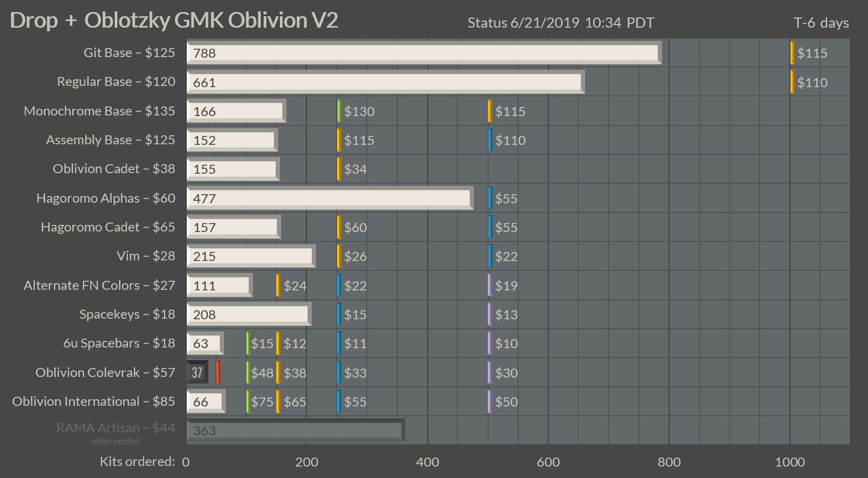
Task: Select purple $19 marker for Alternate FN Colors
Action: point(490,285)
